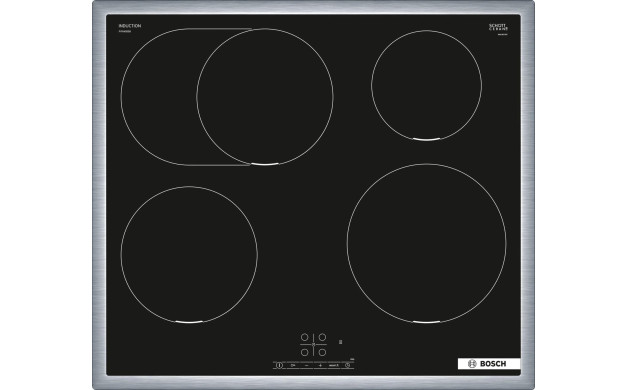Select the bottom-right zone selector circle

[322, 352]
